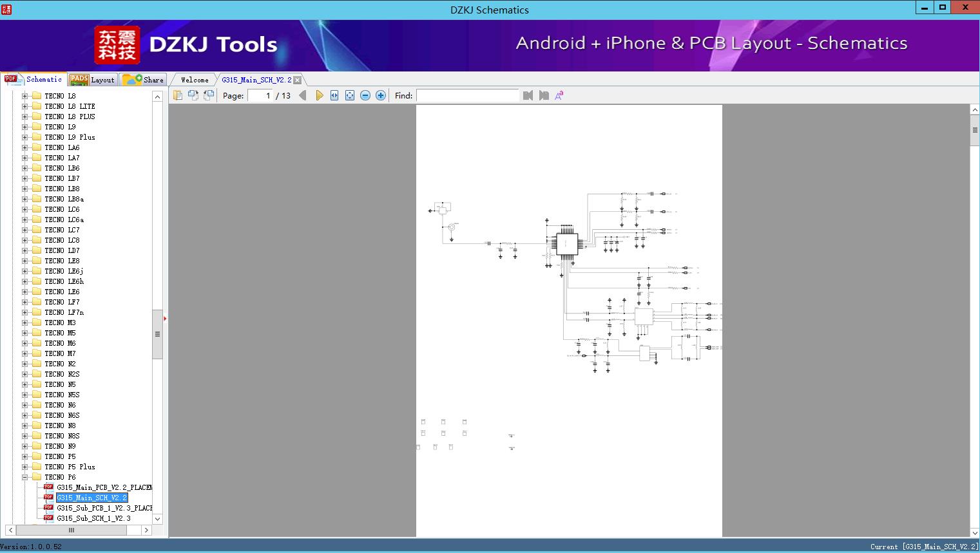This screenshot has width=980, height=553.
Task: Open the Share tab
Action: pos(143,80)
